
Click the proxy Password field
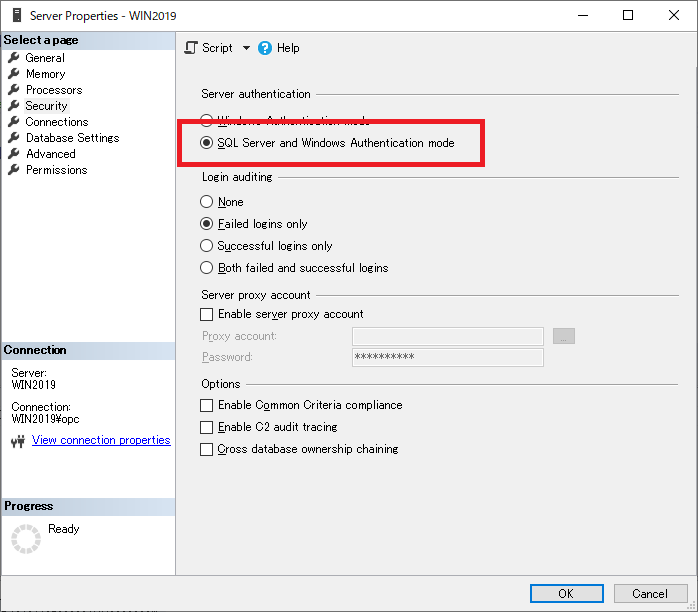click(448, 357)
